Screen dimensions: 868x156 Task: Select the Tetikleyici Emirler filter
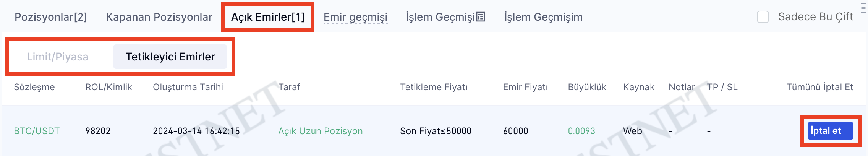170,57
